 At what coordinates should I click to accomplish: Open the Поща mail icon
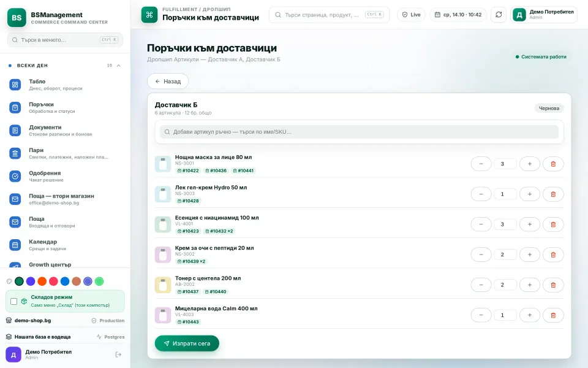tap(15, 222)
